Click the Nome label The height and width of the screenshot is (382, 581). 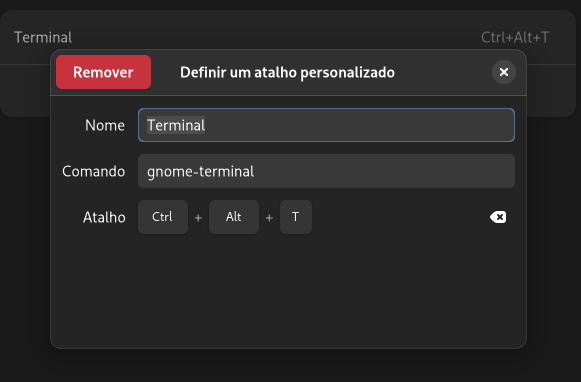click(x=105, y=126)
